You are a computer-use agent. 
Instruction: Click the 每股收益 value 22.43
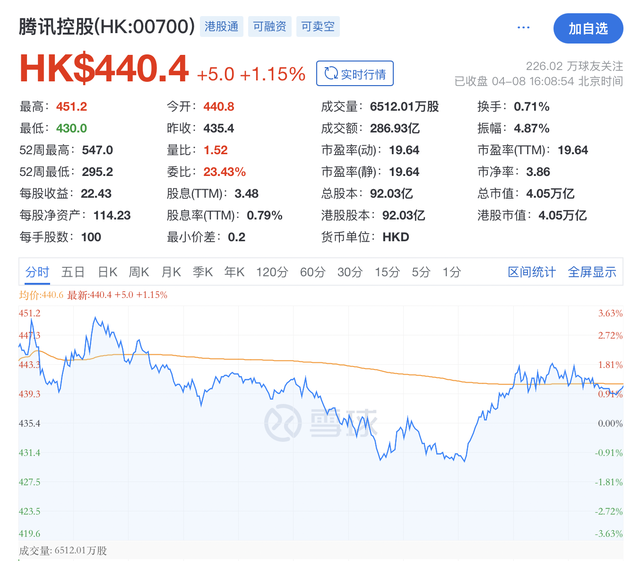[x=96, y=193]
